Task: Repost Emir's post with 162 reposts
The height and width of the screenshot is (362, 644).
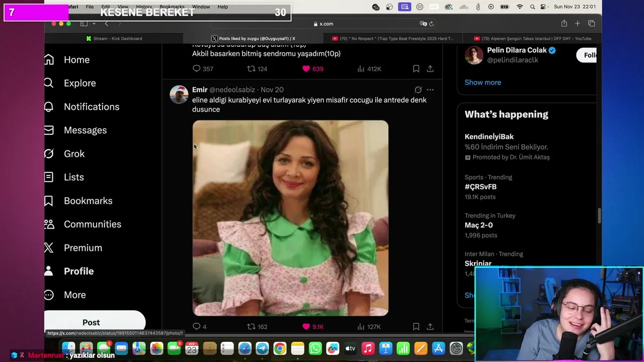Action: click(257, 326)
